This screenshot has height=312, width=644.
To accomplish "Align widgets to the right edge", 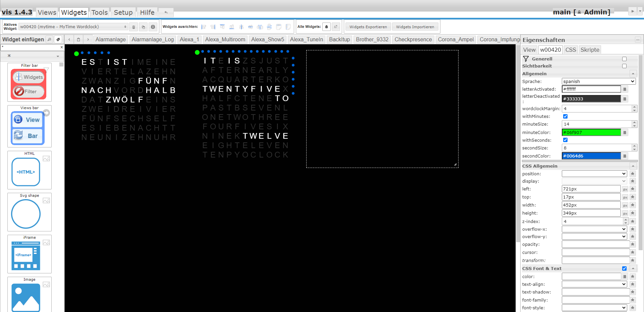I will coord(213,27).
